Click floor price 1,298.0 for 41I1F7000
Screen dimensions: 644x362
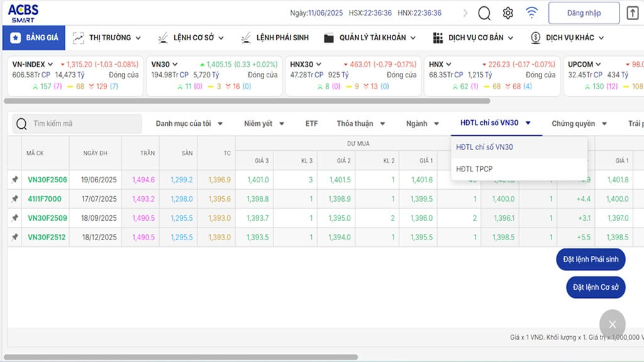(182, 199)
